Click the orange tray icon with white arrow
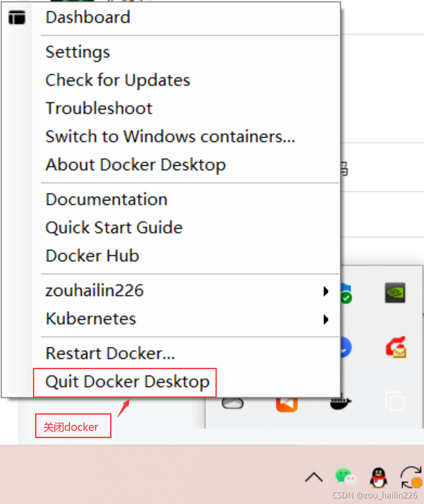424x504 pixels. pyautogui.click(x=287, y=403)
